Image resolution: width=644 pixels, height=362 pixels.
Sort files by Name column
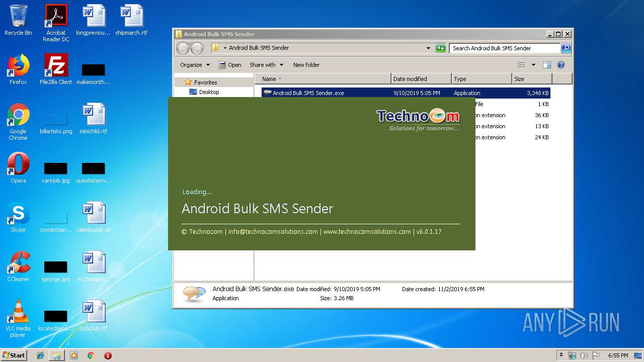323,79
